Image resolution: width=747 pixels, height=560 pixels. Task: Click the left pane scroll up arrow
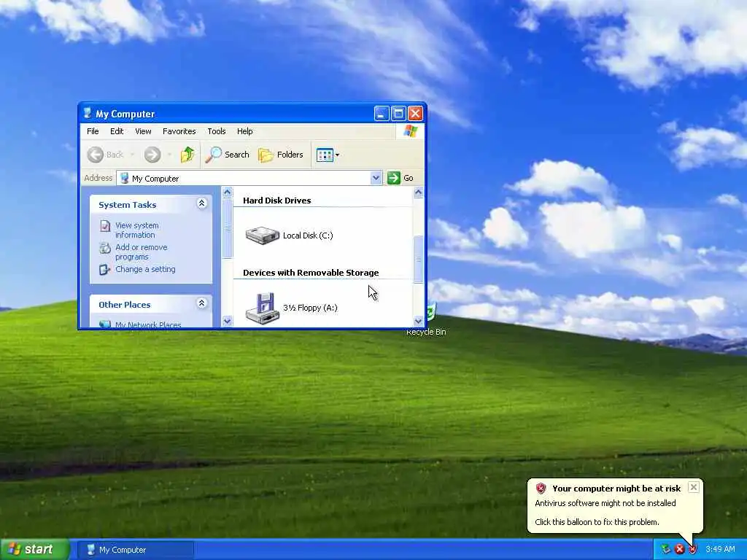228,192
